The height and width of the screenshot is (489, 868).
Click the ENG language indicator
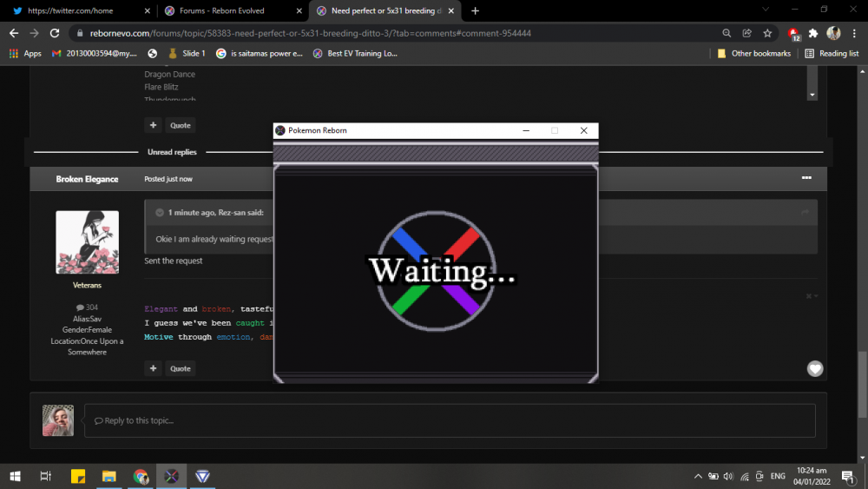point(778,476)
